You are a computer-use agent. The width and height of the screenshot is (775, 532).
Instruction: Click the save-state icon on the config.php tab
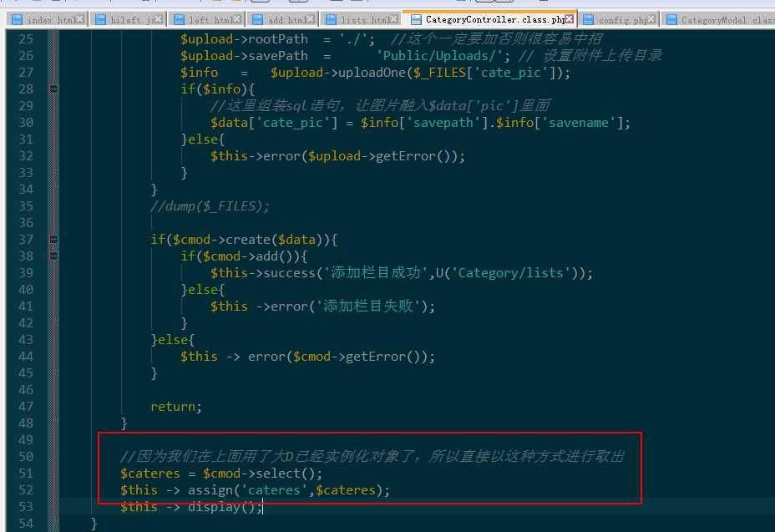click(x=588, y=19)
